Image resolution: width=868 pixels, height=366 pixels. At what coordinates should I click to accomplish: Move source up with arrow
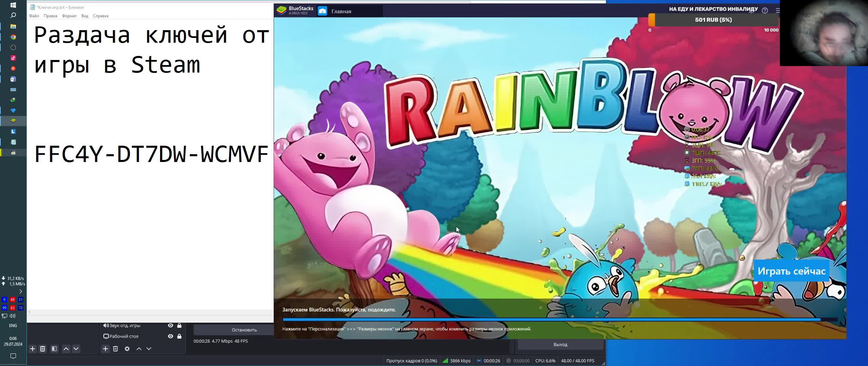click(139, 349)
